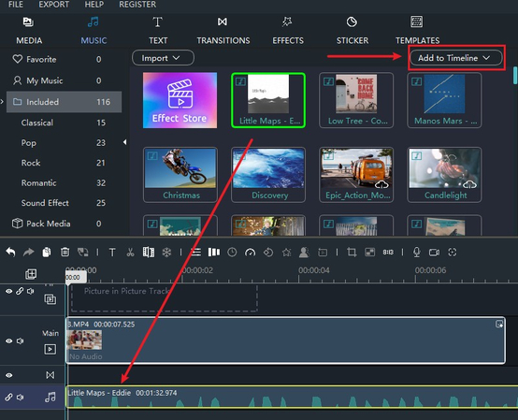Hide the Main video track
The width and height of the screenshot is (518, 420).
(x=9, y=341)
